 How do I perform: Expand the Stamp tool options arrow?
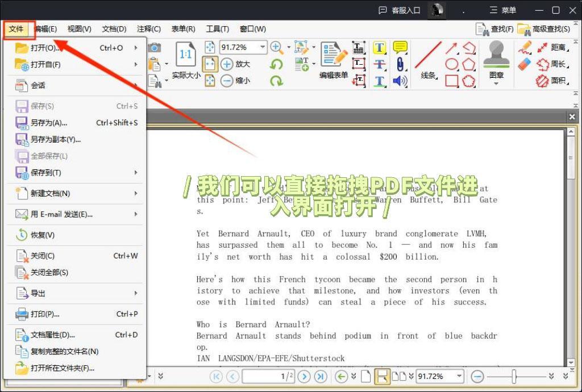coord(496,84)
